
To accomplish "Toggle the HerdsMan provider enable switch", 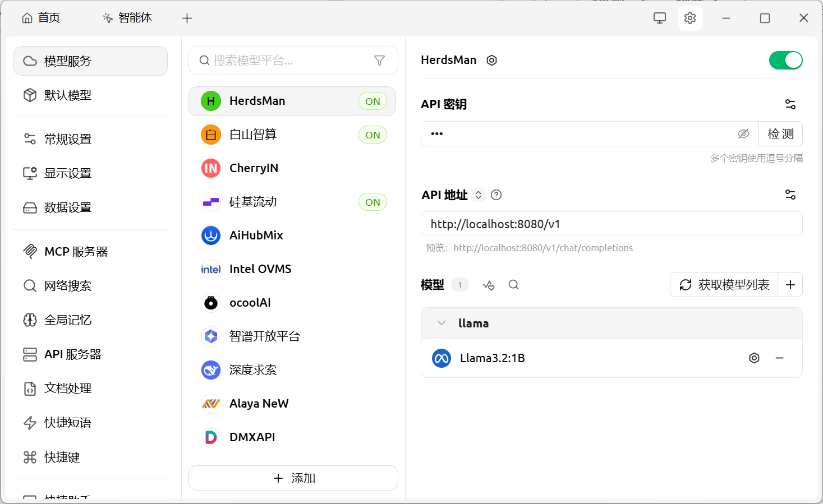I will point(785,60).
